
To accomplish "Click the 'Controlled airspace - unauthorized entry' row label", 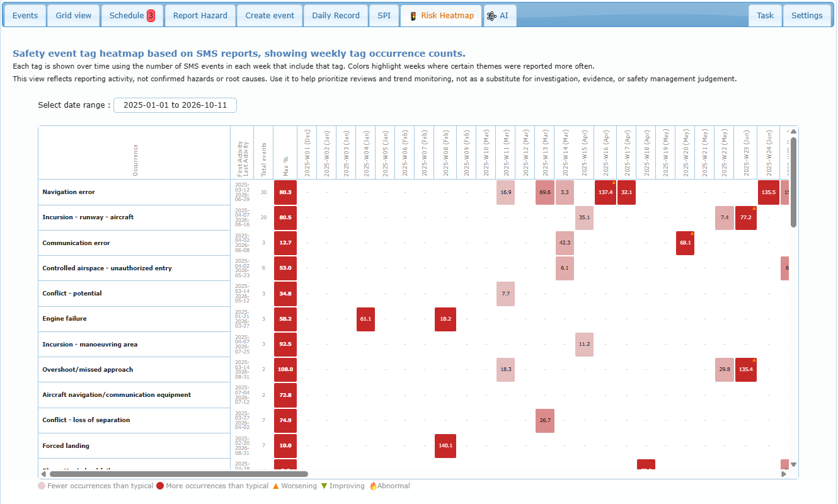I will coord(107,268).
